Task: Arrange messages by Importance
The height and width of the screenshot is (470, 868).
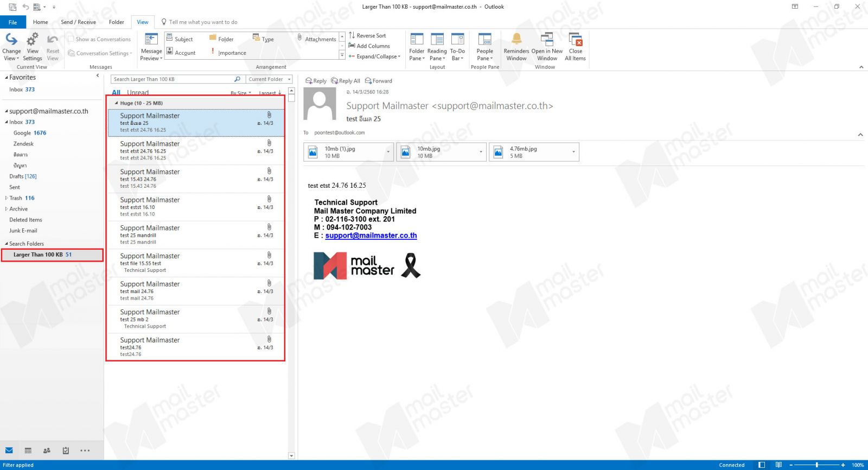Action: click(x=228, y=52)
